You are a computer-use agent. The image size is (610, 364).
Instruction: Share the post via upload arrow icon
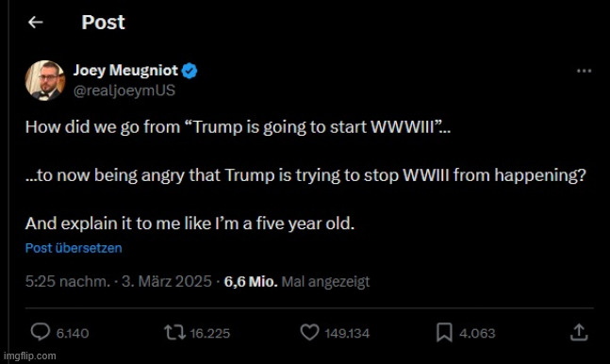[x=579, y=332]
